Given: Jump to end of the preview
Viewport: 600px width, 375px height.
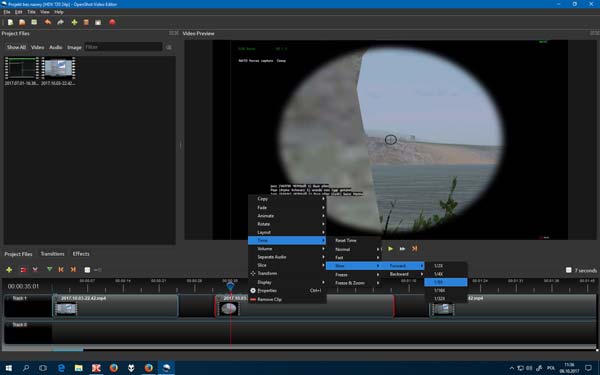Looking at the screenshot, I should (414, 249).
